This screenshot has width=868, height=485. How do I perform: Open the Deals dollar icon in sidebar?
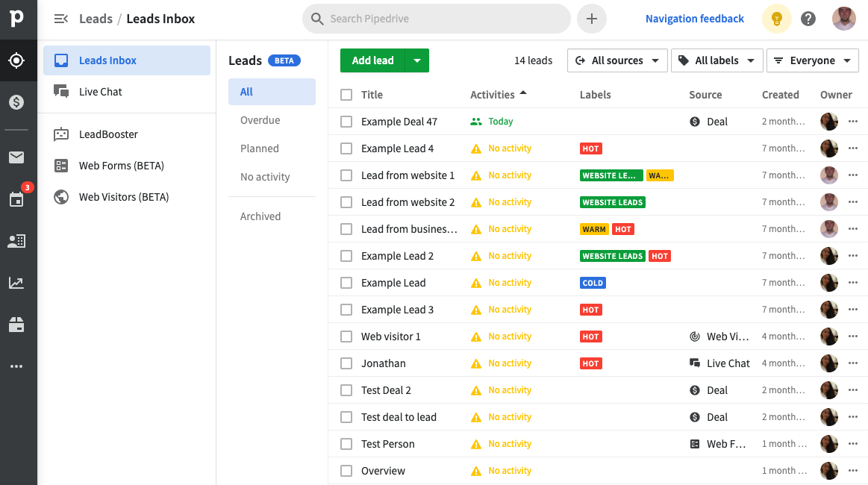[x=16, y=102]
